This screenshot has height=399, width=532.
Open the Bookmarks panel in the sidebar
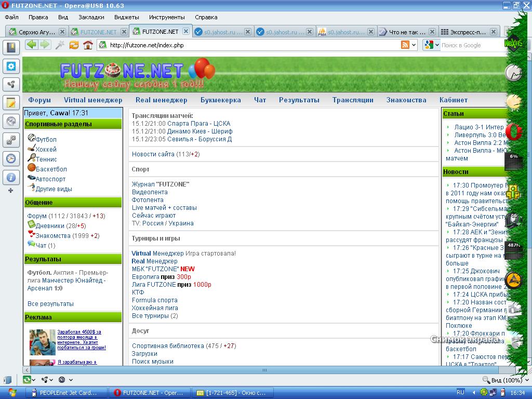pyautogui.click(x=11, y=48)
